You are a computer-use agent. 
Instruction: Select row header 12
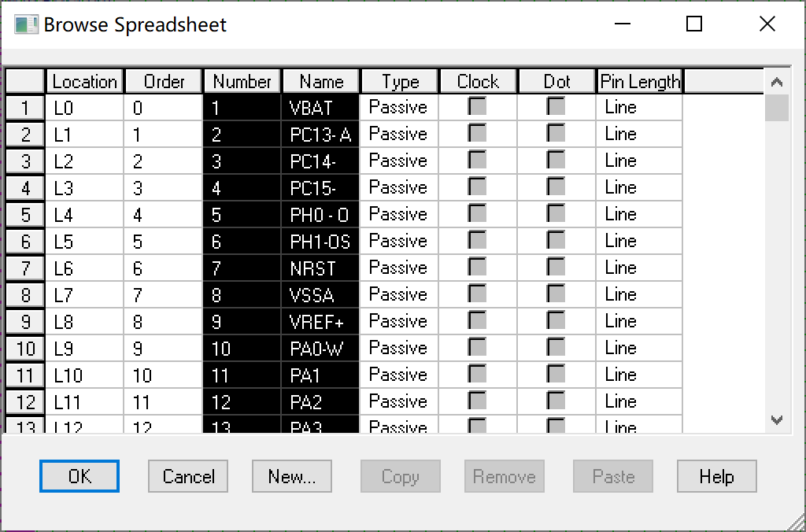click(25, 401)
